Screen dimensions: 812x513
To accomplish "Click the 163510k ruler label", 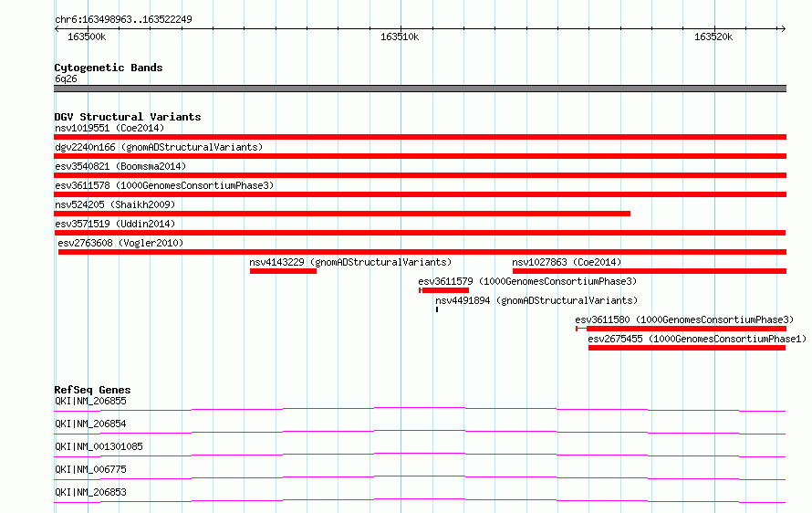I will 400,37.
